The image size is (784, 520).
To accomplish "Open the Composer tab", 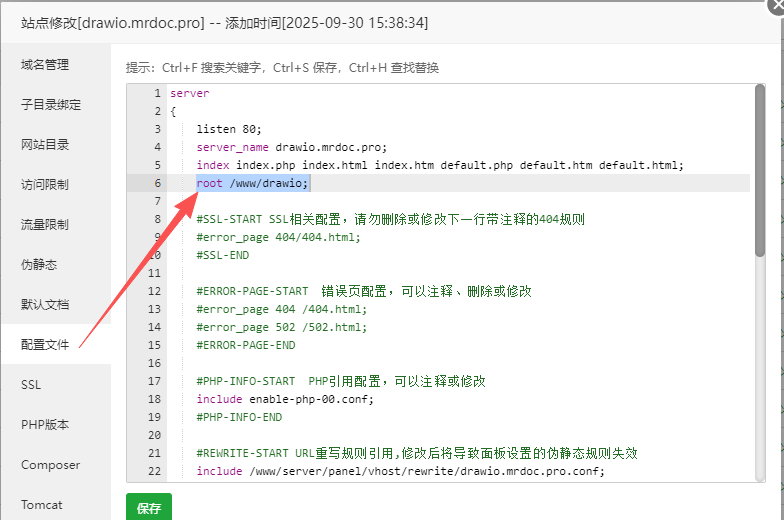I will point(50,465).
